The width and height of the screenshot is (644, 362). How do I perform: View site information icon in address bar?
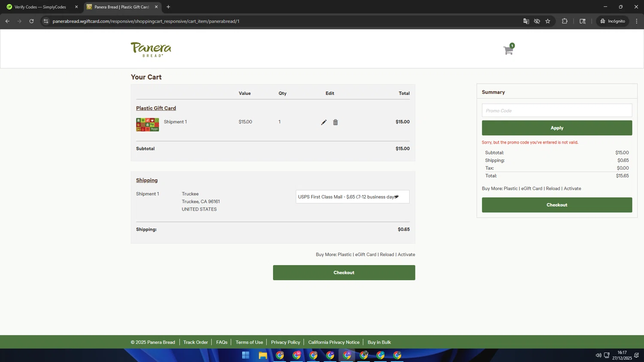click(x=46, y=21)
